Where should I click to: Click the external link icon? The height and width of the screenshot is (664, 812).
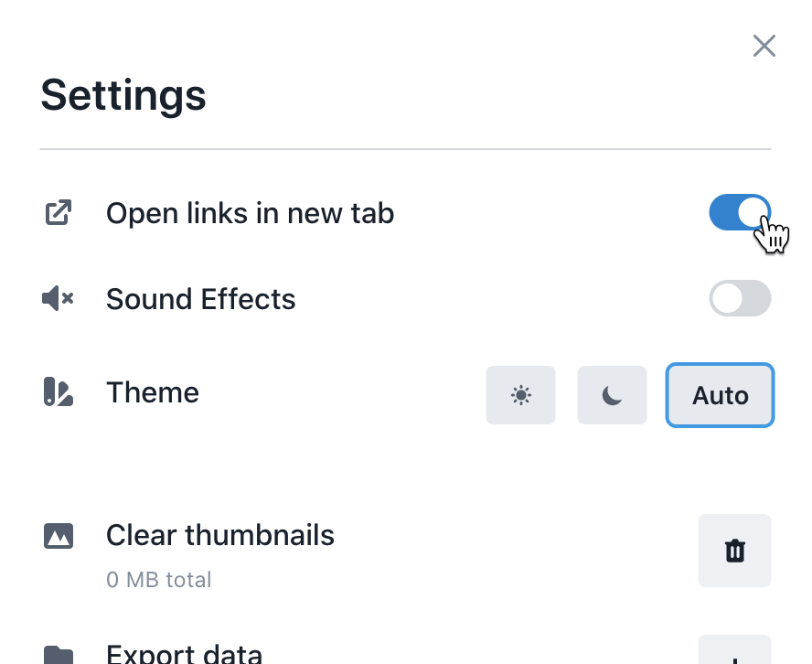[58, 212]
